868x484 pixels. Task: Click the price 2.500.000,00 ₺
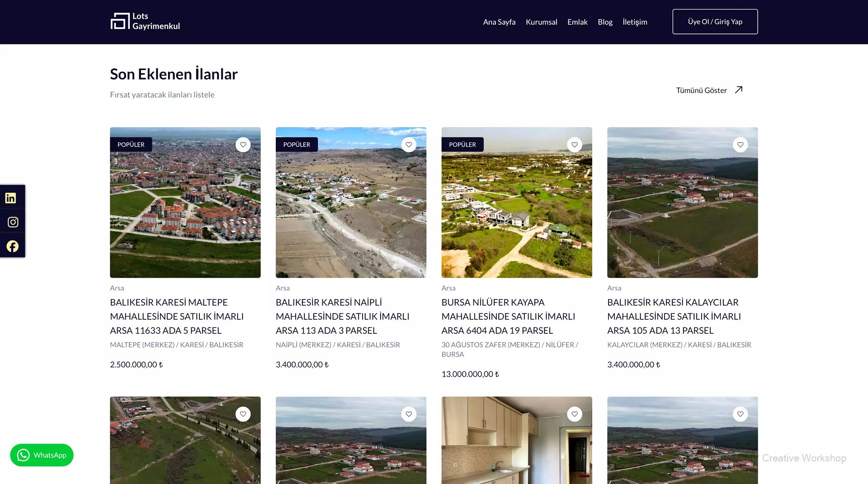pyautogui.click(x=137, y=364)
